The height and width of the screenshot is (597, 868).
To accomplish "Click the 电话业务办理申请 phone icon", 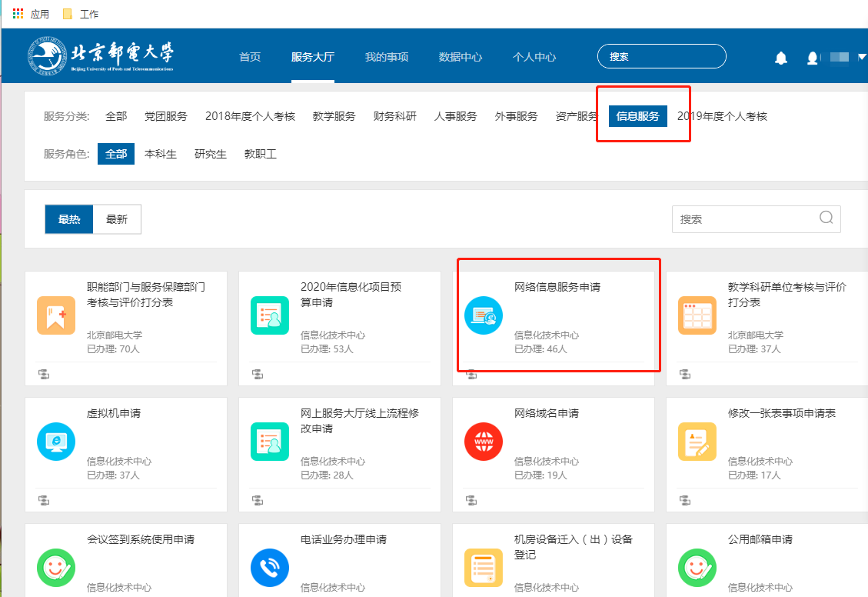I will pyautogui.click(x=270, y=568).
